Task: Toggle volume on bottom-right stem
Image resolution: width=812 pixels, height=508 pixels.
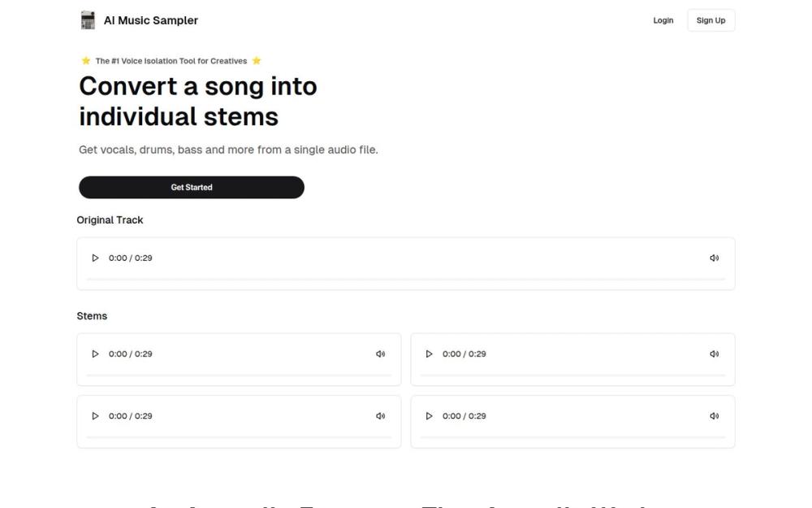Action: (x=715, y=416)
